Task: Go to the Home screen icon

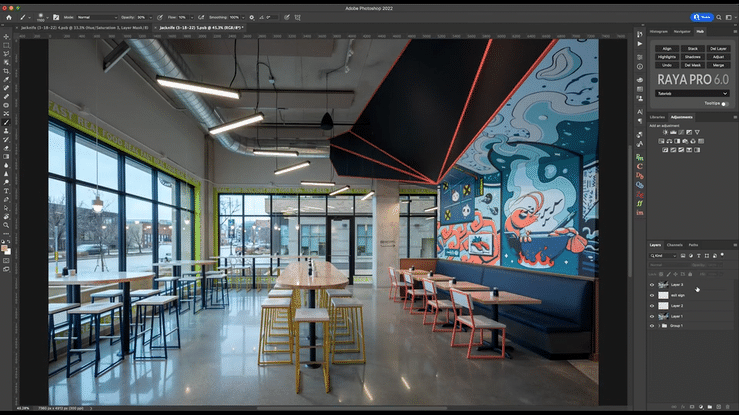Action: tap(8, 17)
